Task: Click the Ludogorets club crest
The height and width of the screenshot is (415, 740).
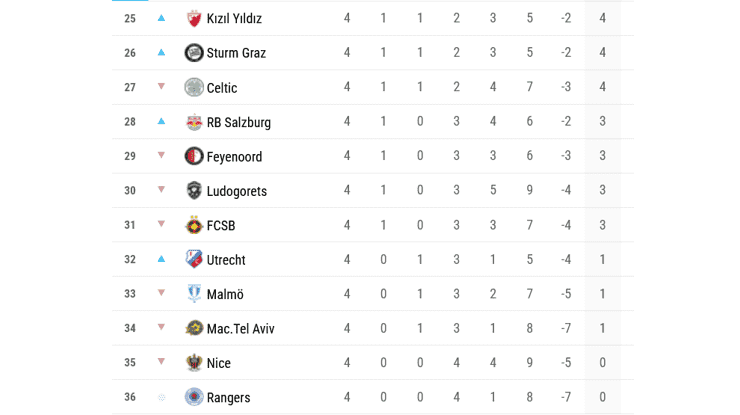Action: click(x=194, y=191)
